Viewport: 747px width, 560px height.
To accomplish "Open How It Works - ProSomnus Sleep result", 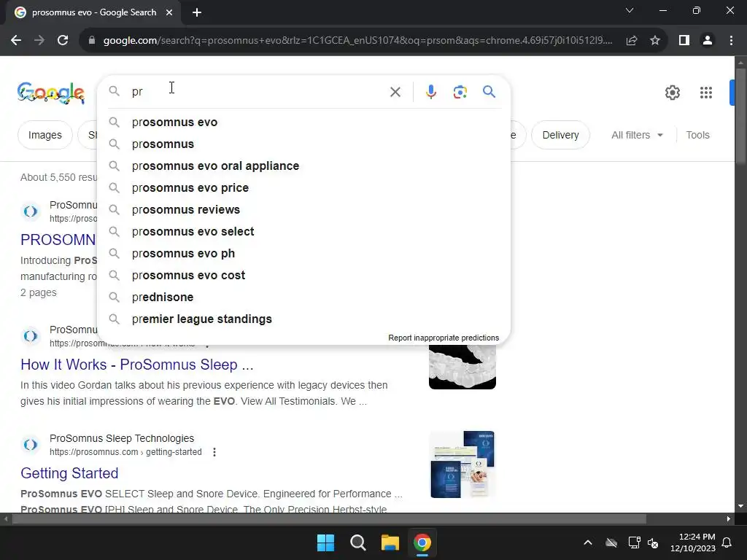I will [136, 365].
